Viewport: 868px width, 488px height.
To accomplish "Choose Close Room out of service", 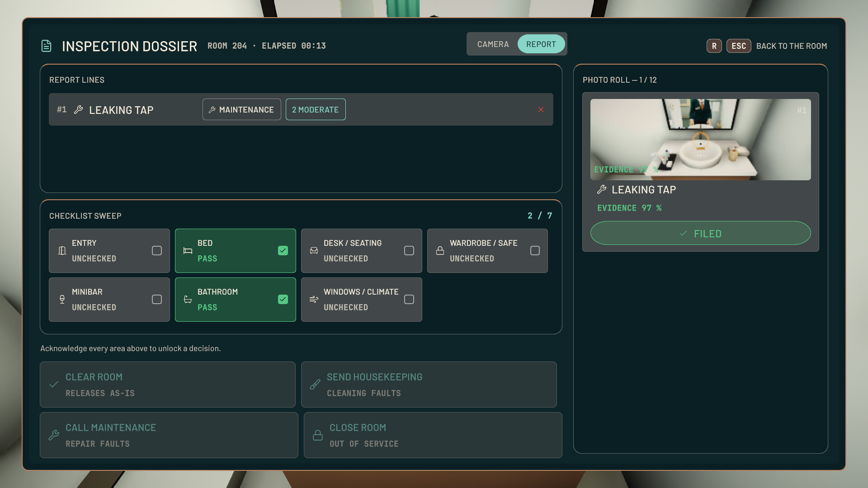I will coord(433,435).
